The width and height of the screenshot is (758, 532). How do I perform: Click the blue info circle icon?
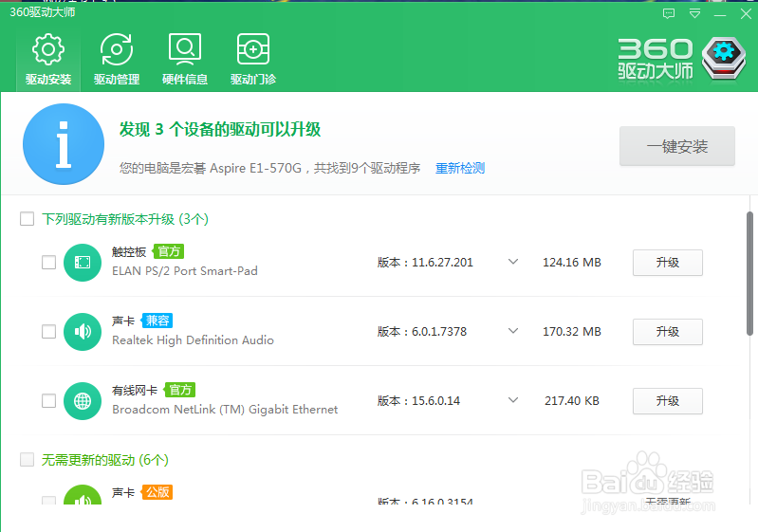(64, 144)
